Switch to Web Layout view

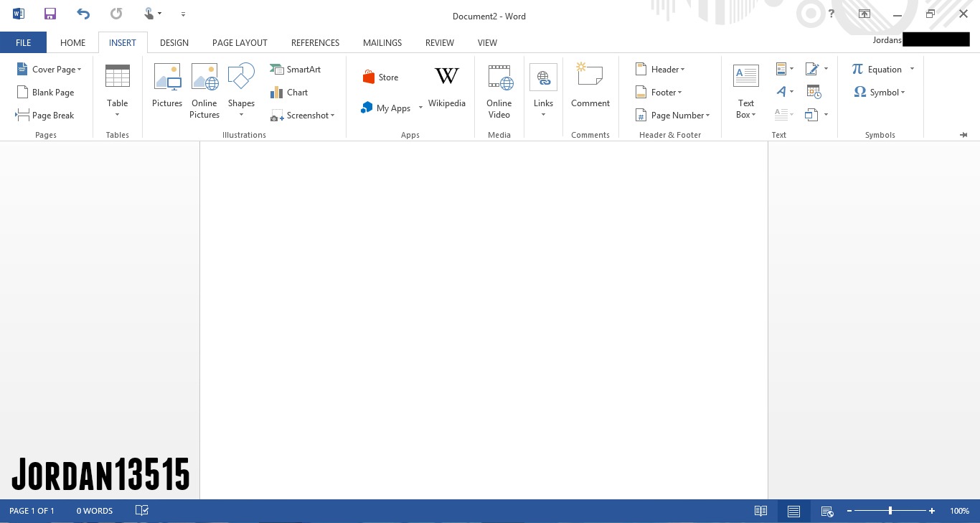[x=826, y=511]
